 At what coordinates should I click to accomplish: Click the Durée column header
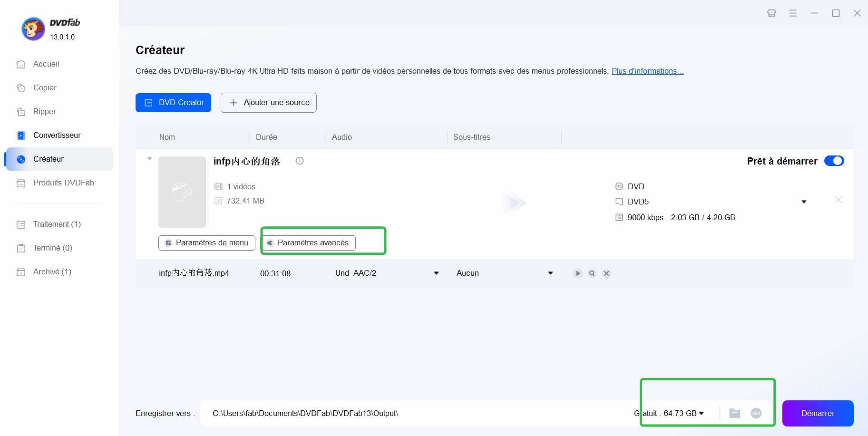coord(266,137)
